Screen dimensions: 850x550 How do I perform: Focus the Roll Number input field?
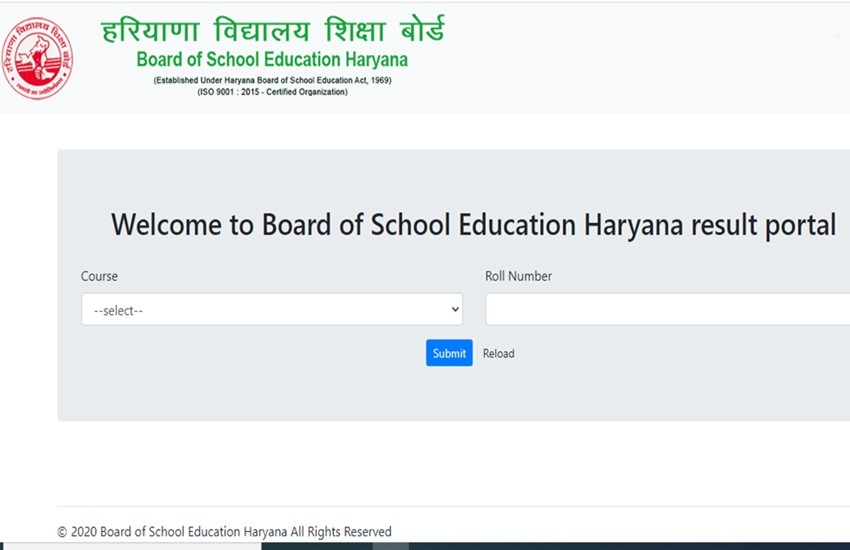(x=667, y=310)
